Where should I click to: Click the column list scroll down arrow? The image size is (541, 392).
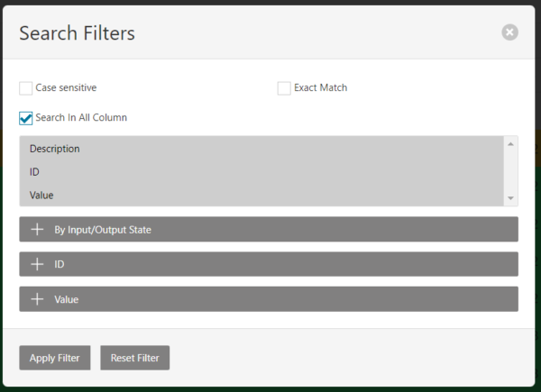(511, 198)
